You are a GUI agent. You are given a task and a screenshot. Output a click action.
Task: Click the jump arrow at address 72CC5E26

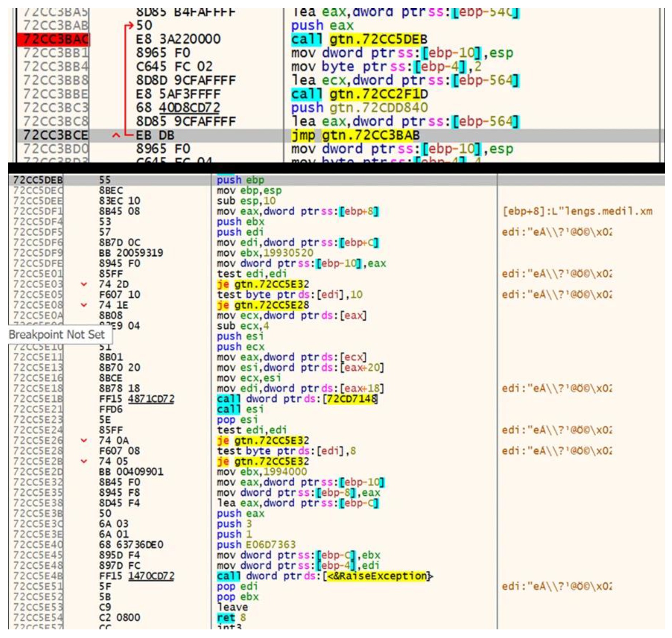(84, 440)
